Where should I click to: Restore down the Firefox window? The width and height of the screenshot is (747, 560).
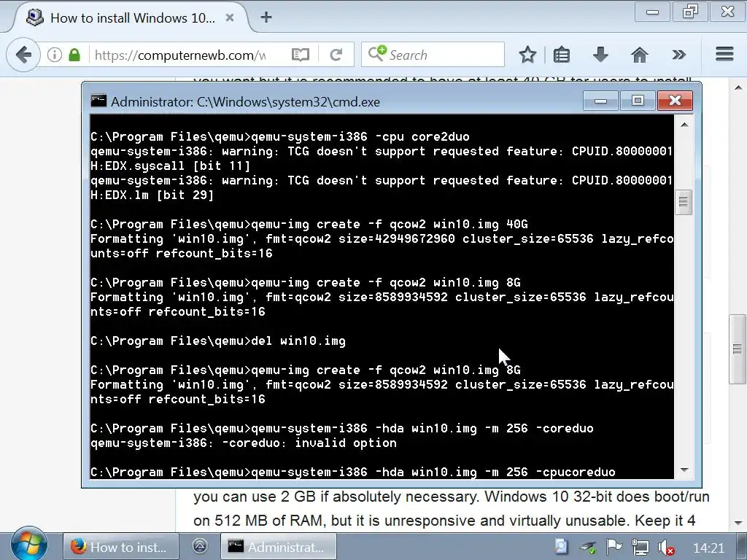tap(690, 12)
